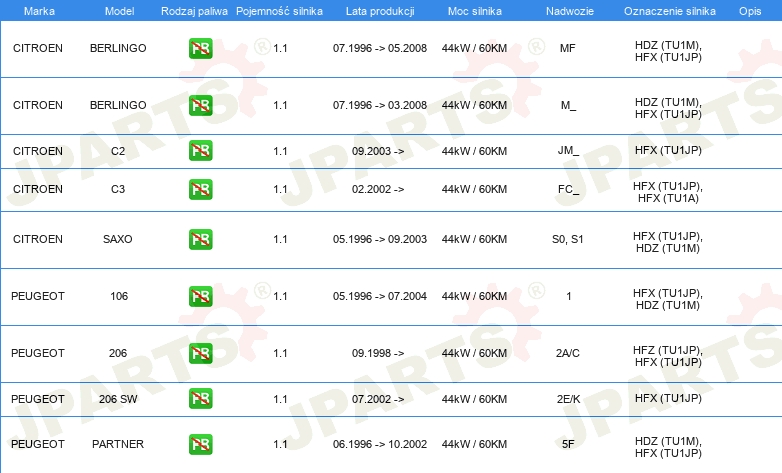This screenshot has width=782, height=473.
Task: Click the Moc silnika column header
Action: click(475, 11)
